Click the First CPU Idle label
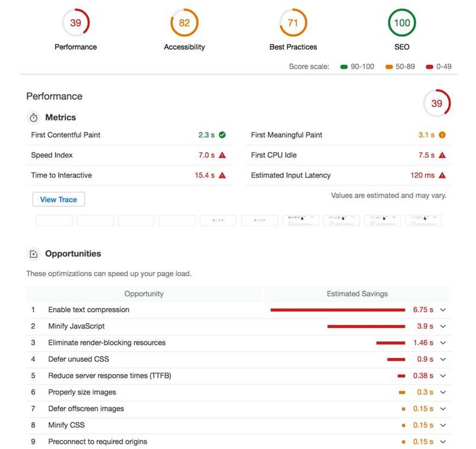This screenshot has width=476, height=449. click(x=274, y=155)
